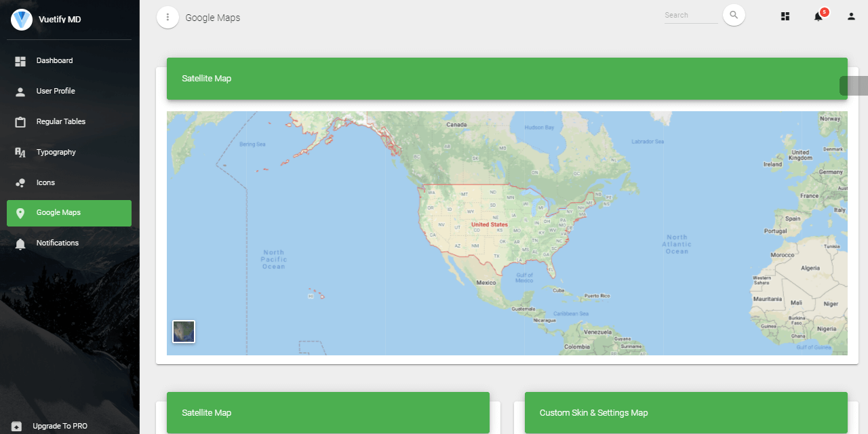This screenshot has height=434, width=868.
Task: Click the Icons section dots icon
Action: click(21, 182)
